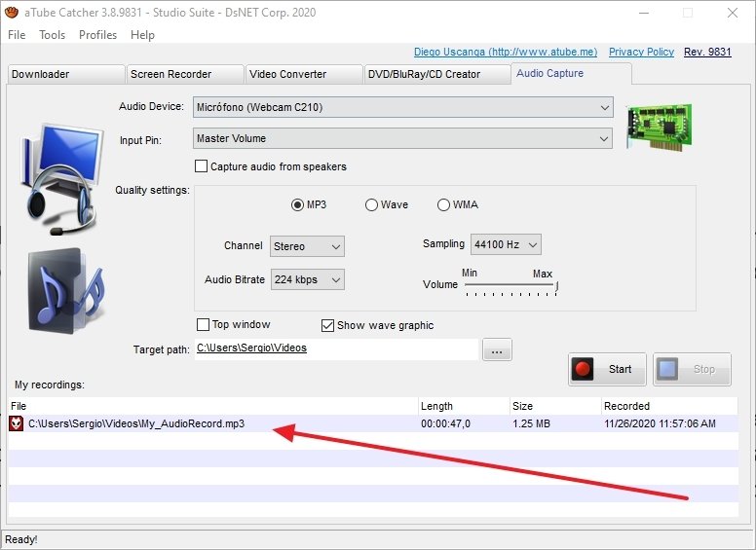Click the aTube Catcher app icon in title bar
This screenshot has width=756, height=550.
tap(12, 12)
